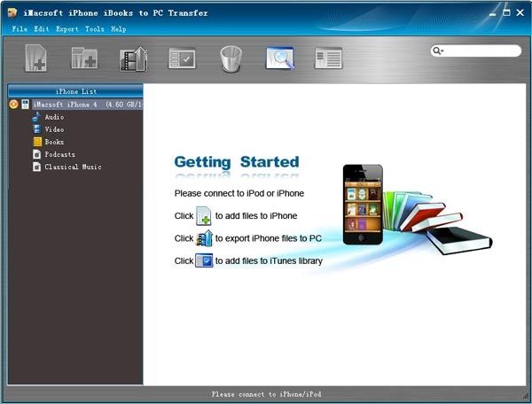Screen dimensions: 532x404
Task: Click the status bar 'Please connect to iPhone/iPod' message
Action: pyautogui.click(x=266, y=394)
